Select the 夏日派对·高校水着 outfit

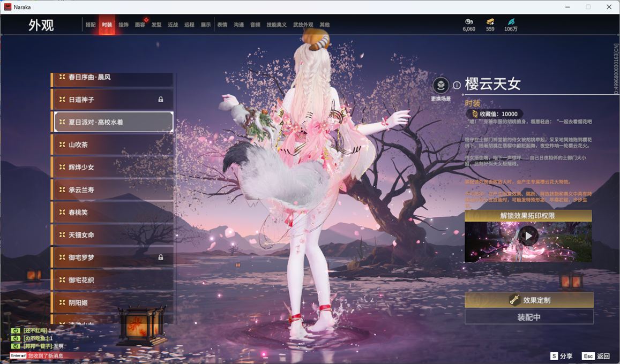coord(112,122)
